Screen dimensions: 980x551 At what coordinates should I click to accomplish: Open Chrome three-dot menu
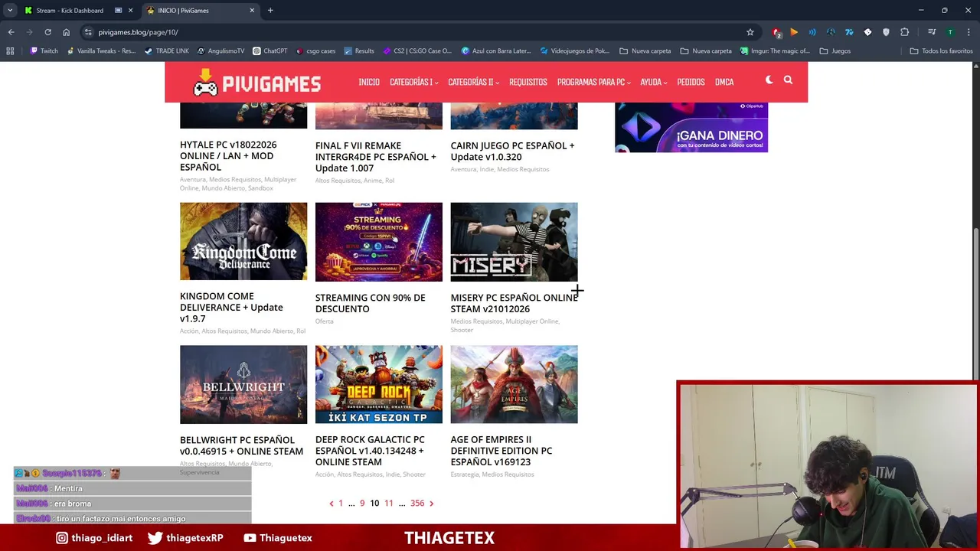click(x=968, y=32)
